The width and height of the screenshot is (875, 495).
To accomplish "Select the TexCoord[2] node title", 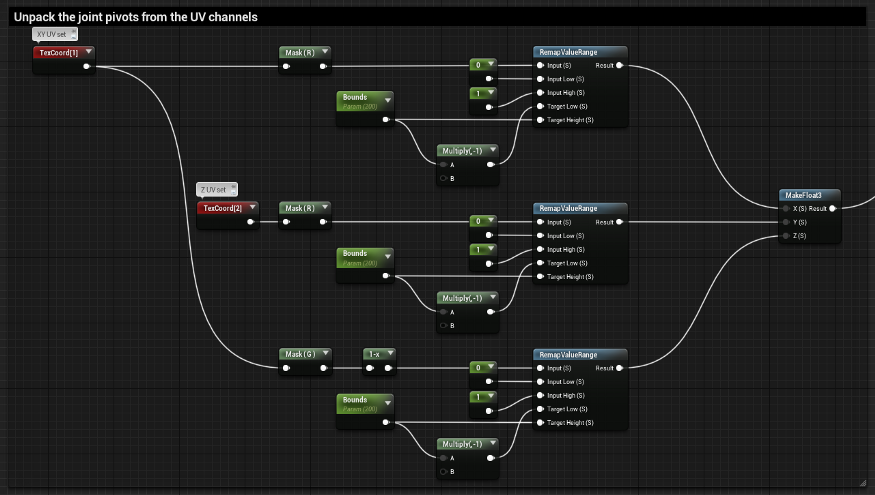I will tap(223, 208).
